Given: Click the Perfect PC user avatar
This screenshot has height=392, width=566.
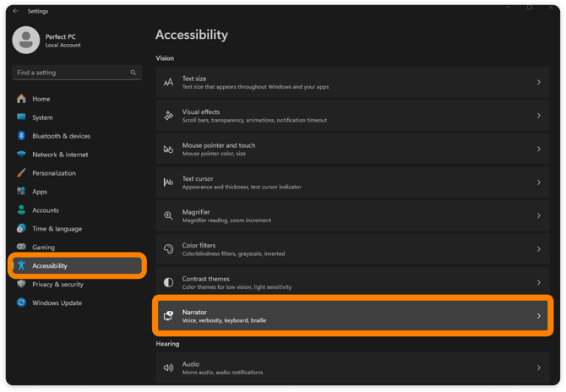Looking at the screenshot, I should tap(26, 40).
